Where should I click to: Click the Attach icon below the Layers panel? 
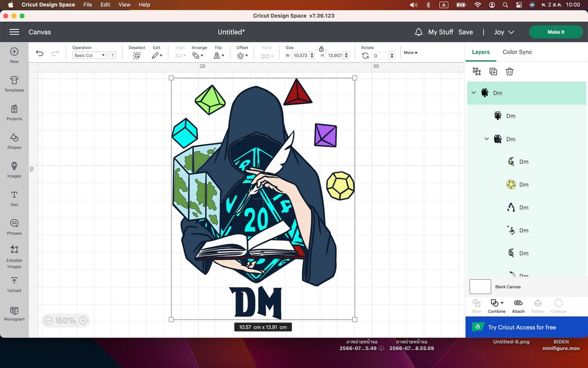[518, 305]
